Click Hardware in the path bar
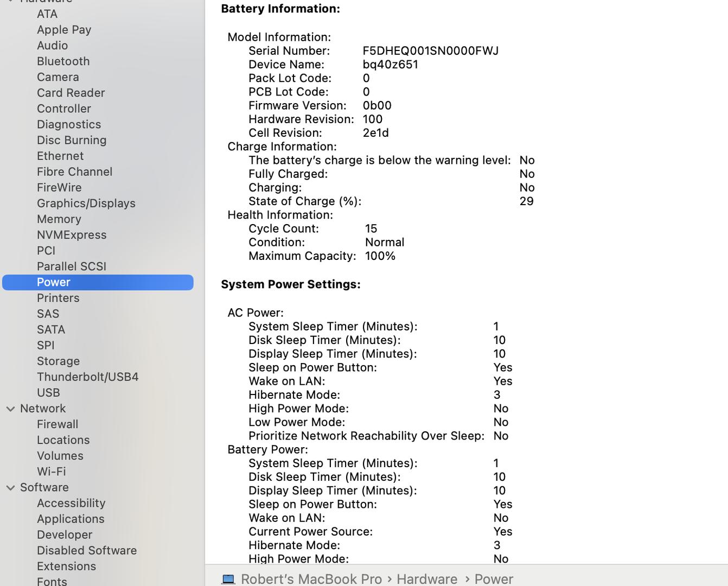Image resolution: width=728 pixels, height=586 pixels. pyautogui.click(x=427, y=579)
